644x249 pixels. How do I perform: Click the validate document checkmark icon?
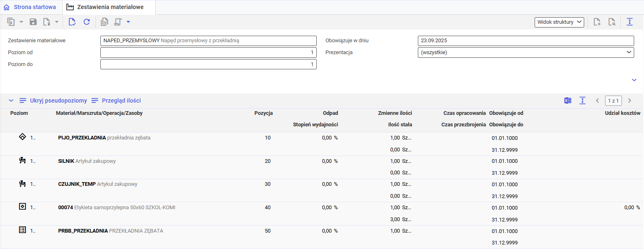(104, 22)
